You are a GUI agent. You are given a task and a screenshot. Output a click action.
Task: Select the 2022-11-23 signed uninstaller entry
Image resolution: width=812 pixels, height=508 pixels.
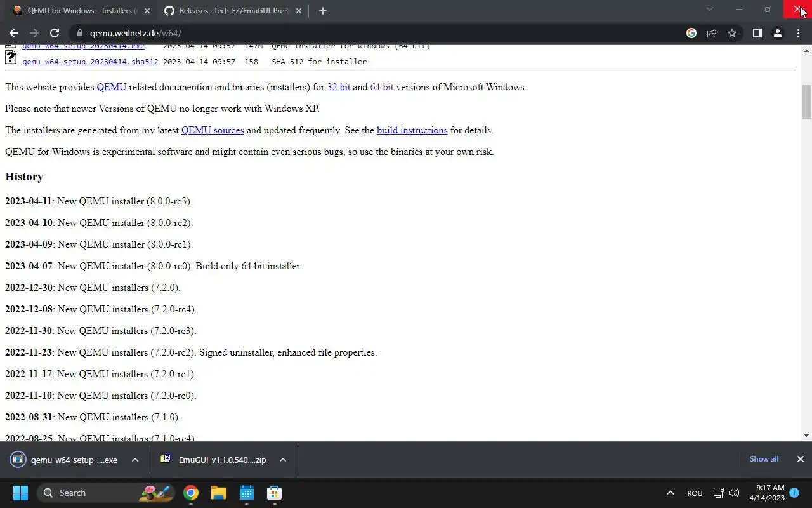point(191,352)
